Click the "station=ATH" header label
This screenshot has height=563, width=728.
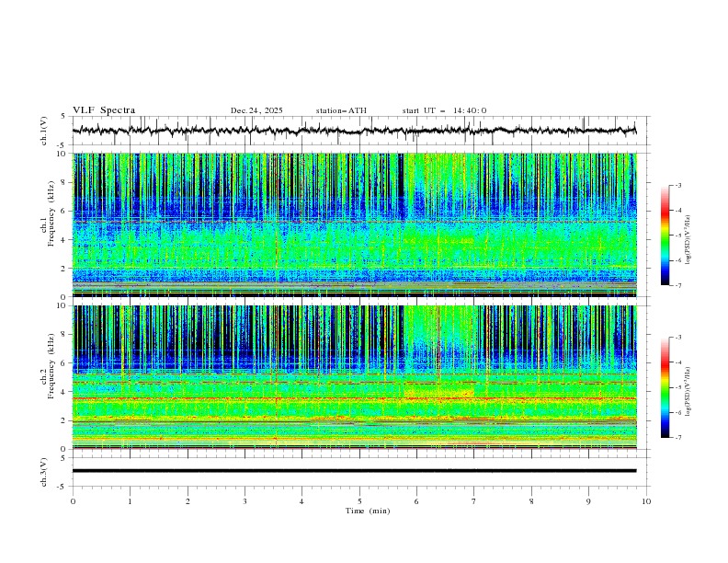341,110
